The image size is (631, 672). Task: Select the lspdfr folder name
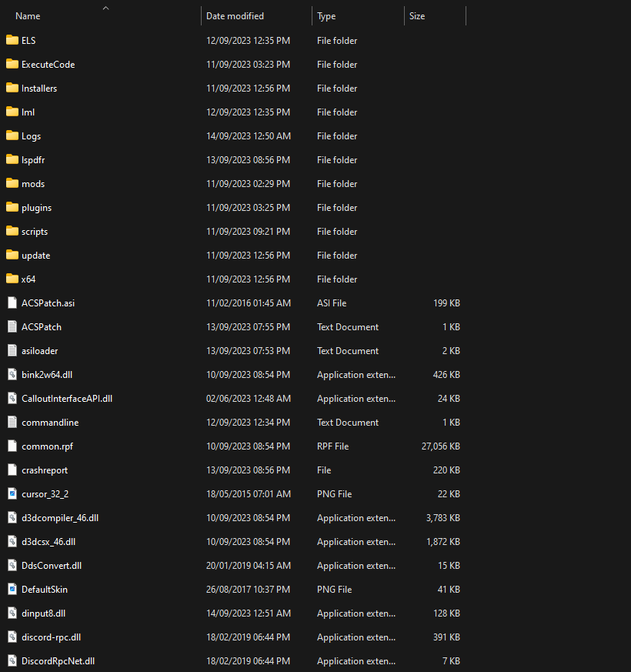[33, 160]
